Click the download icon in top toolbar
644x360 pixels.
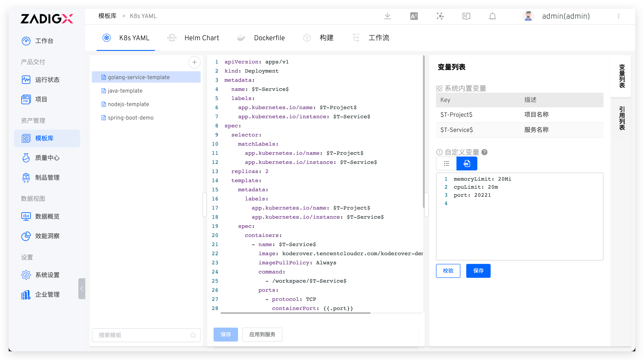tap(387, 16)
